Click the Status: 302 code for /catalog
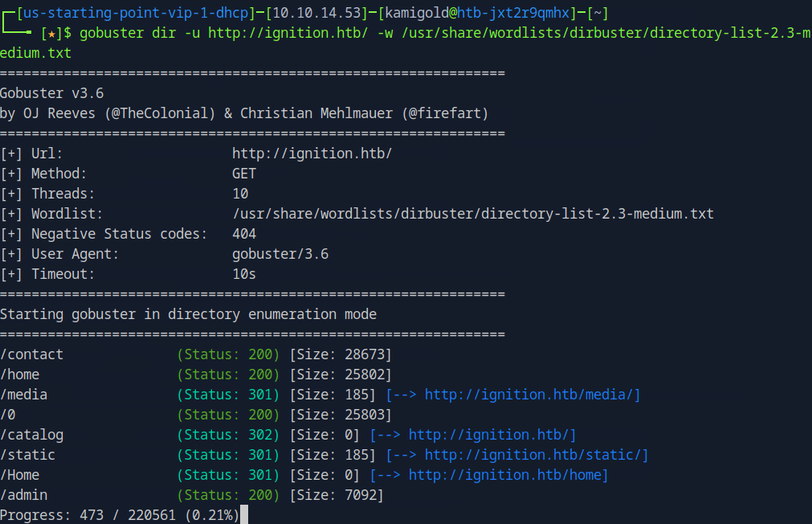Viewport: 812px width, 524px height. tap(228, 435)
